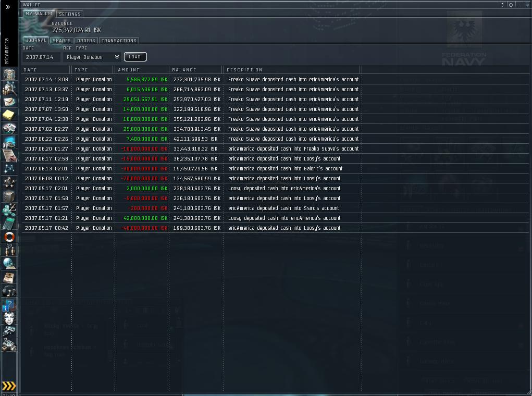Open the sidebar icon below Aura's face

coord(9,331)
